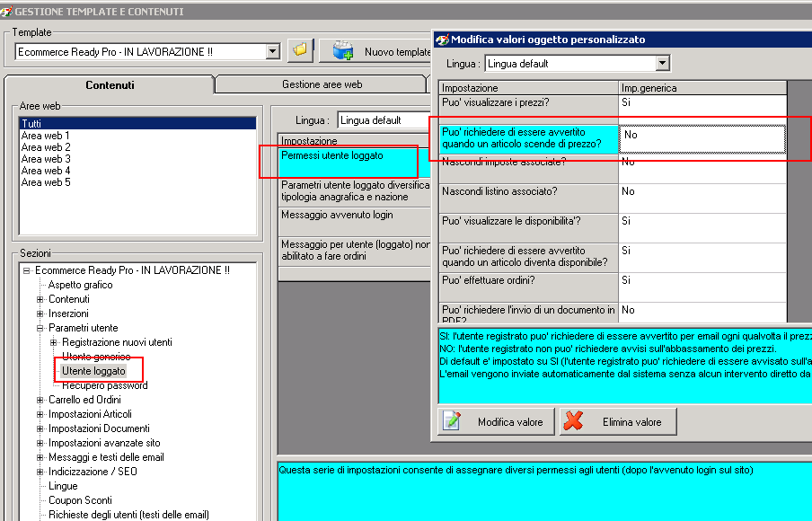Screen dimensions: 812x521
Task: Click the Impostazione column header in dialog
Action: point(529,87)
